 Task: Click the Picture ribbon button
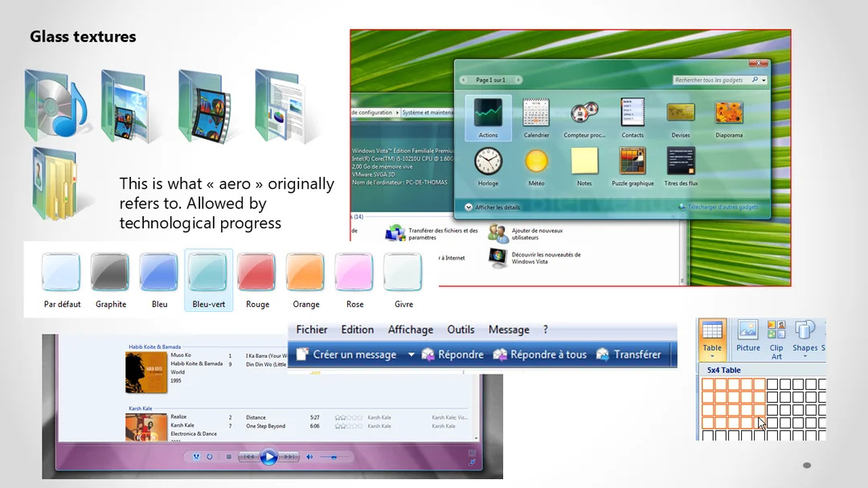748,337
